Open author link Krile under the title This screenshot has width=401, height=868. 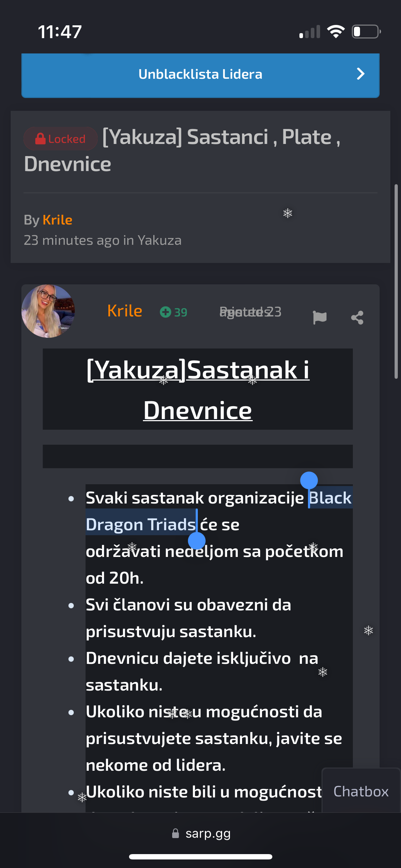coord(57,220)
